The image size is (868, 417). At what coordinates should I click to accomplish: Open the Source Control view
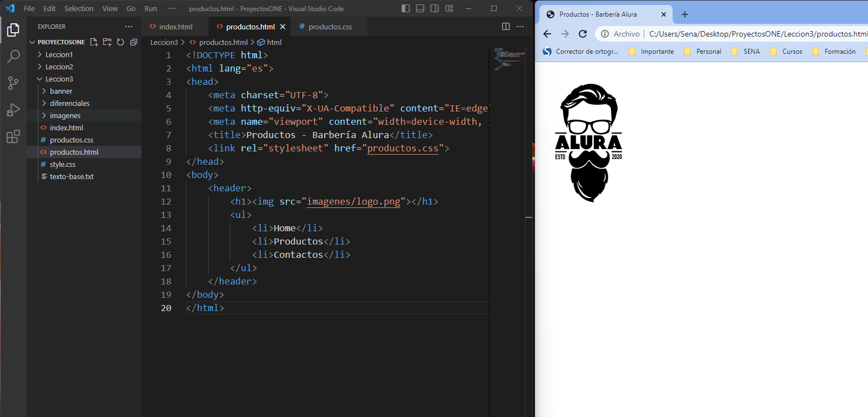pyautogui.click(x=13, y=83)
